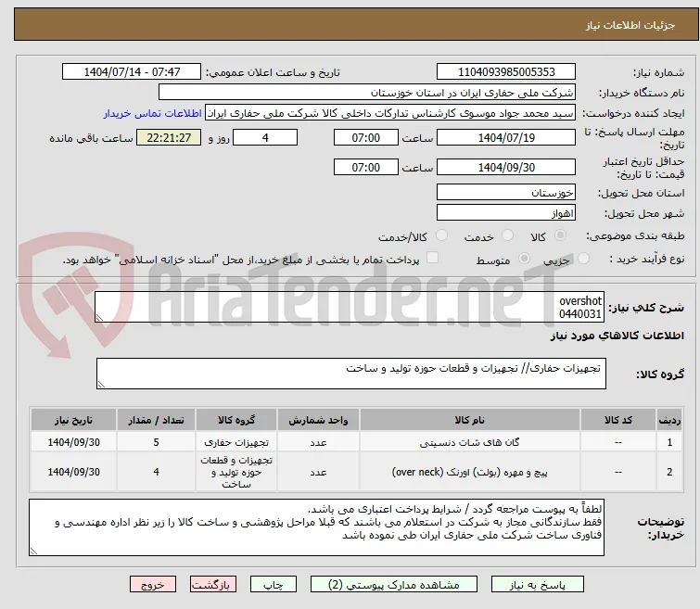Viewport: 700px width, 609px height.
Task: Select the جزیی purchase type radio
Action: 583,258
